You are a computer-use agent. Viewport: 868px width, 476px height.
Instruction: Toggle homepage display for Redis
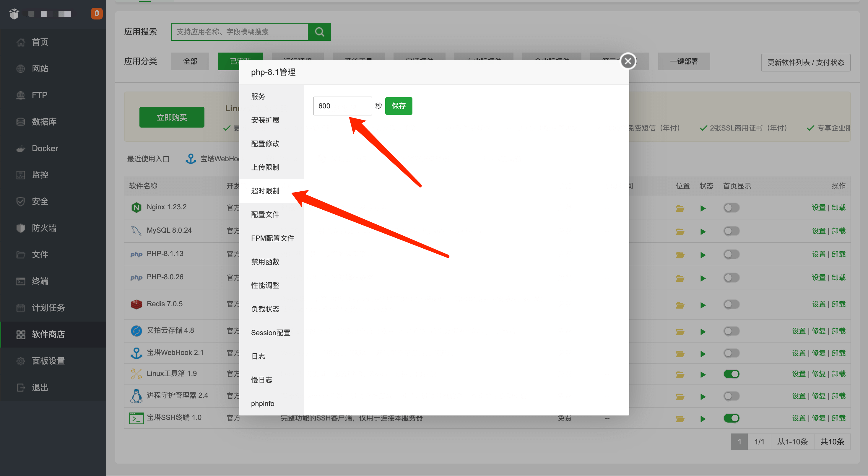731,304
